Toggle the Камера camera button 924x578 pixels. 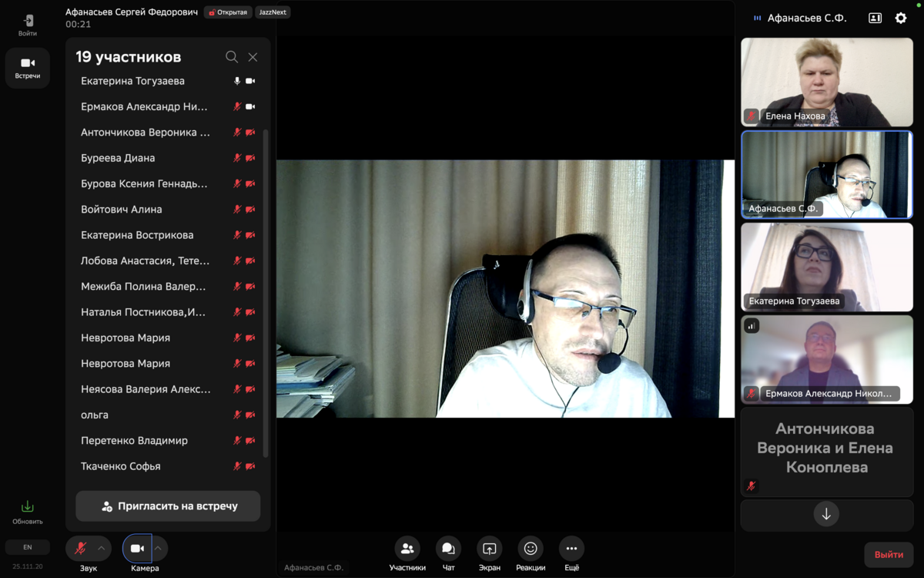[x=137, y=549]
